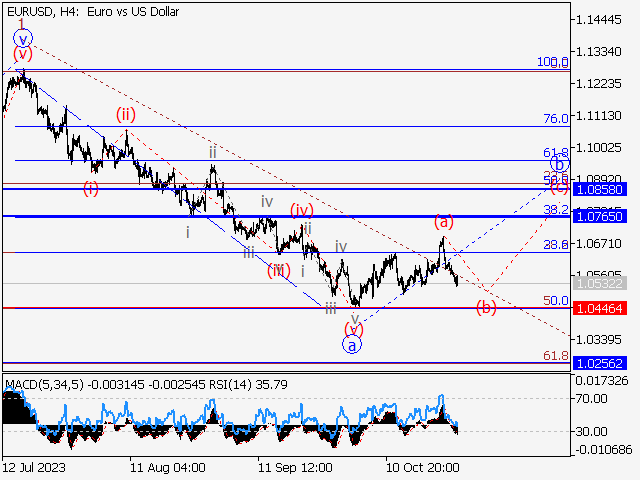Click the '10 Oct 20:00' time axis label
This screenshot has height=480, width=640.
(423, 467)
